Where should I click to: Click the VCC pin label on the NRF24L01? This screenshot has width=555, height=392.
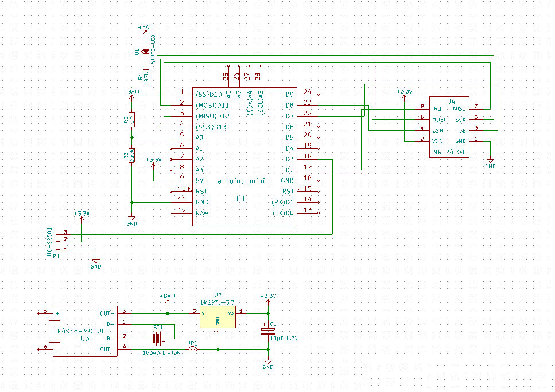437,141
